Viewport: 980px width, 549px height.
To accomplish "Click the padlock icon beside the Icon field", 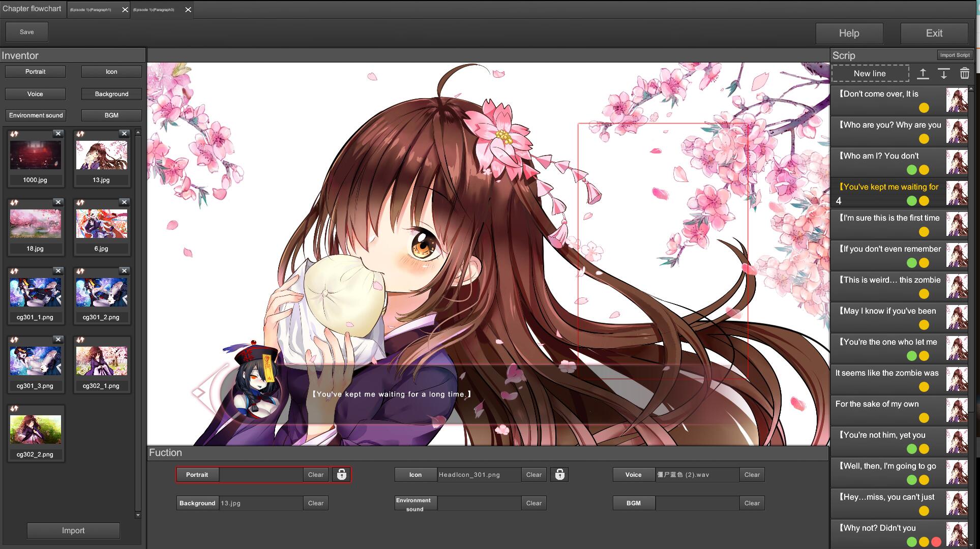I will pyautogui.click(x=559, y=474).
